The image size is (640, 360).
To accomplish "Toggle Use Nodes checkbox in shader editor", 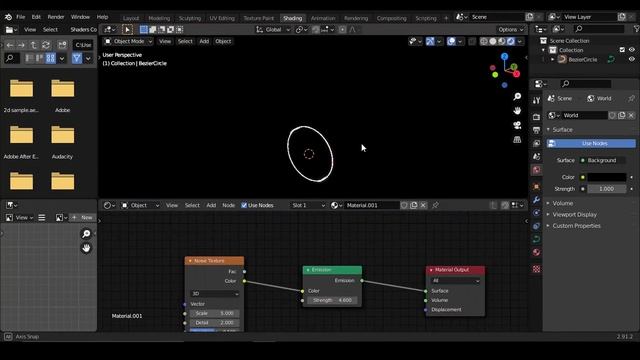I will tap(244, 205).
